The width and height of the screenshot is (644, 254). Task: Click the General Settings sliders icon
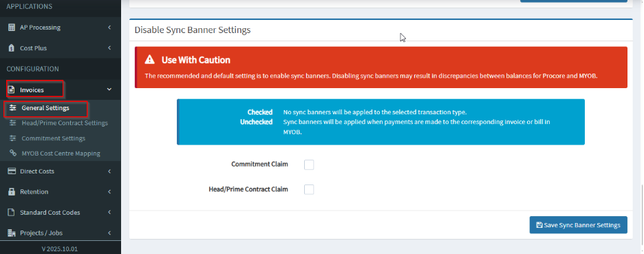13,108
